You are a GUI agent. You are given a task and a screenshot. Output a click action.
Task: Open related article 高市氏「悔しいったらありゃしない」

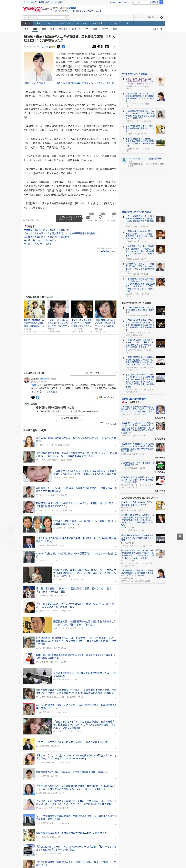click(x=42, y=240)
